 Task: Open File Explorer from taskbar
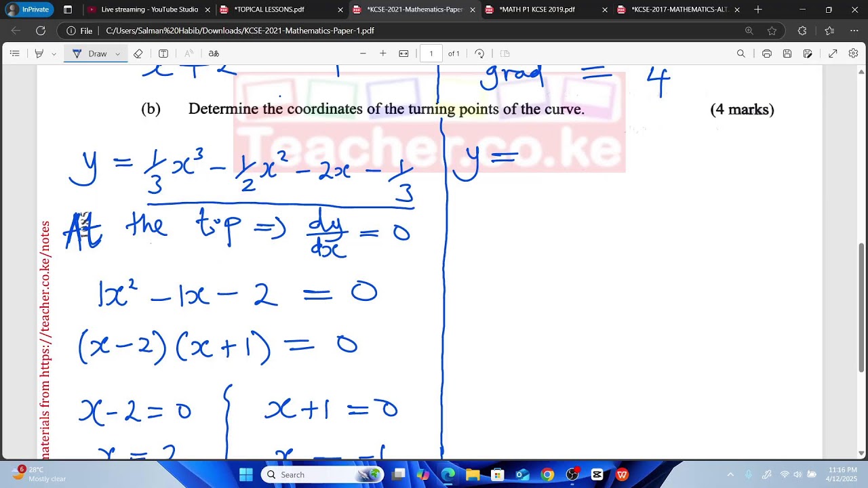click(x=473, y=474)
